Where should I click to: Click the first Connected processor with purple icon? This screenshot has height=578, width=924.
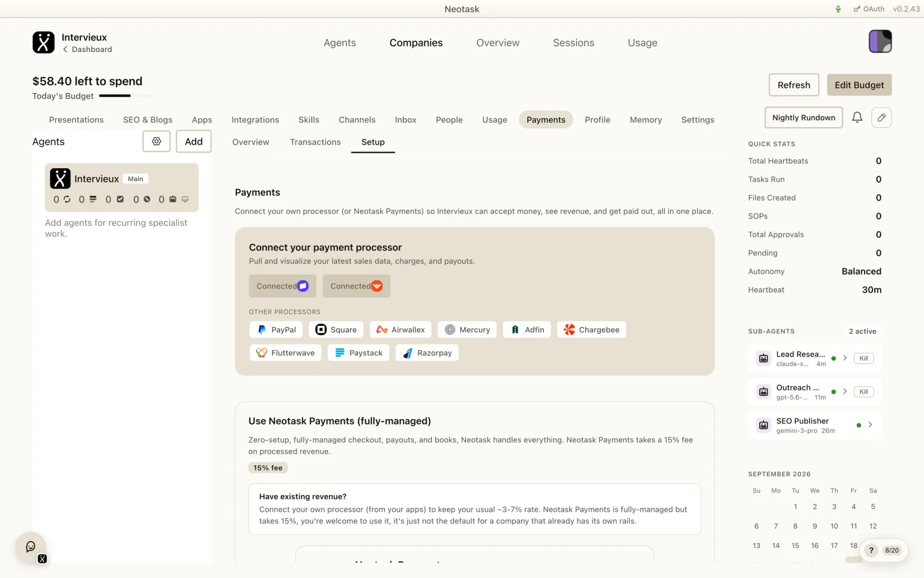[282, 286]
